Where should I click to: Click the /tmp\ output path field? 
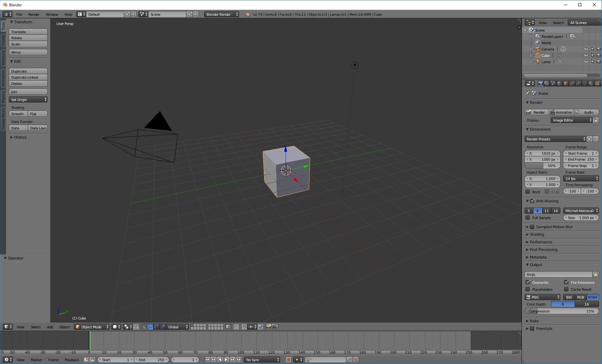coord(558,274)
